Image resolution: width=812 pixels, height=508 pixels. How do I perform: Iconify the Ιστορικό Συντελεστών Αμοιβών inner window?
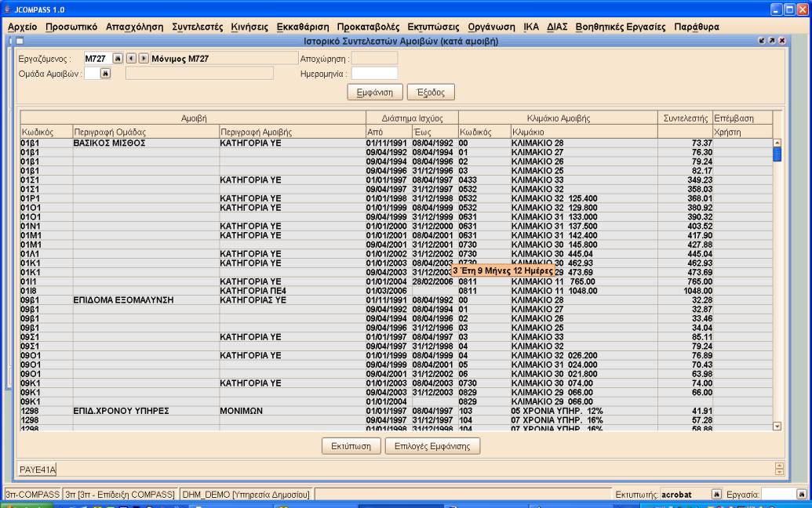click(761, 41)
